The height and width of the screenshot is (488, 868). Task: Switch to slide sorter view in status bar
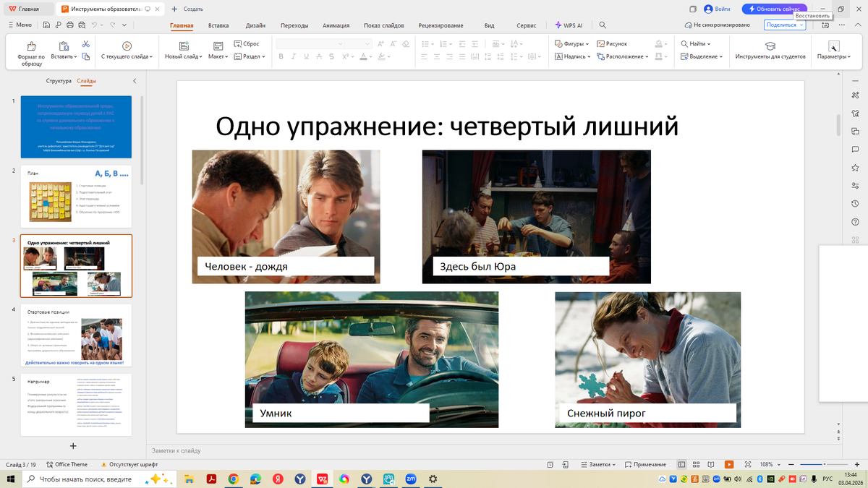coord(696,464)
